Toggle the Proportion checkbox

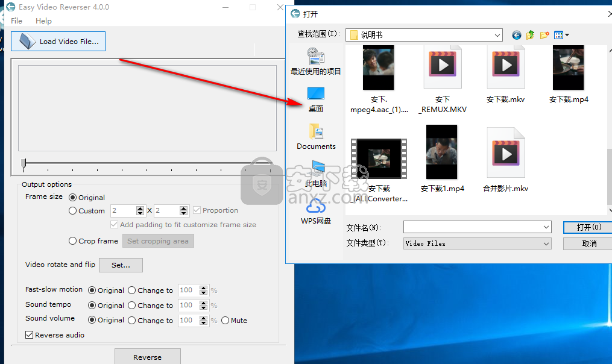click(197, 210)
